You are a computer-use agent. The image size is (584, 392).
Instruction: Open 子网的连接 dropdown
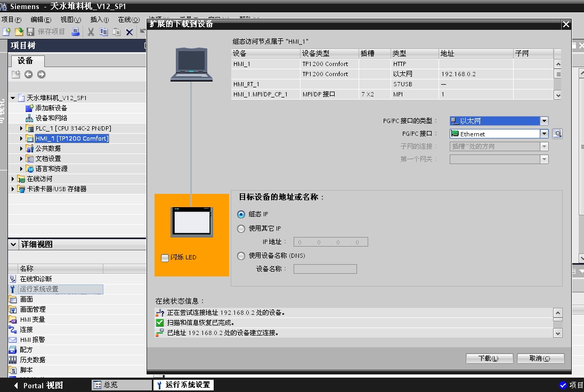coord(544,146)
